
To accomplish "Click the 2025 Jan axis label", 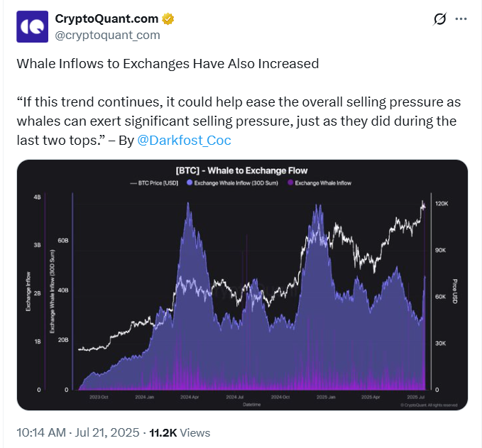I will 326,397.
